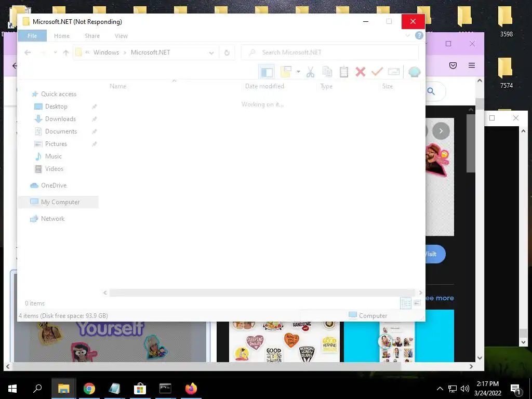Open the address bar history dropdown
Viewport: 532px width, 399px height.
click(x=211, y=52)
